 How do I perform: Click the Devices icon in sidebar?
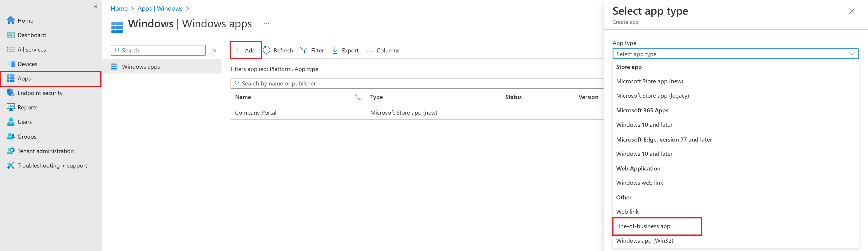pyautogui.click(x=11, y=64)
